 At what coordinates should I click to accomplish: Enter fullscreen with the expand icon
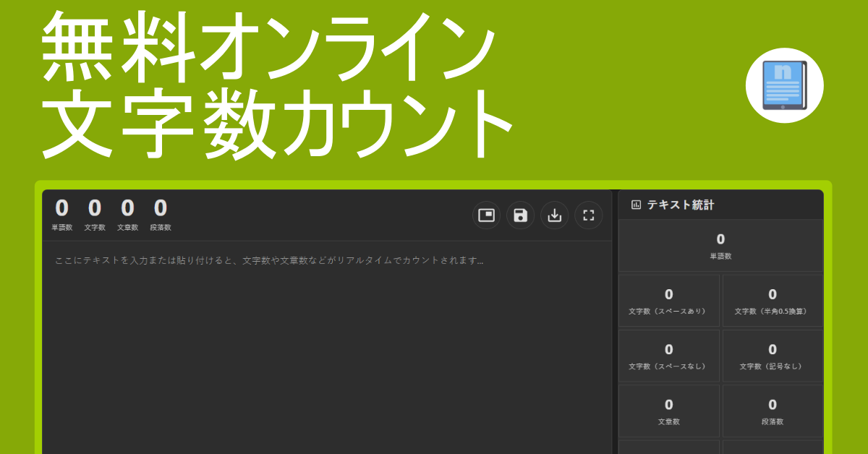pyautogui.click(x=588, y=215)
